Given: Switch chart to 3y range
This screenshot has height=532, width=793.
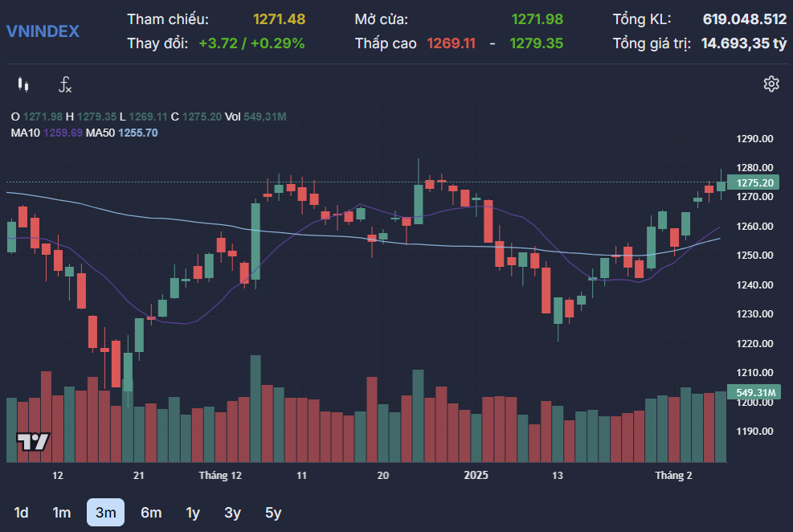Looking at the screenshot, I should [x=232, y=513].
